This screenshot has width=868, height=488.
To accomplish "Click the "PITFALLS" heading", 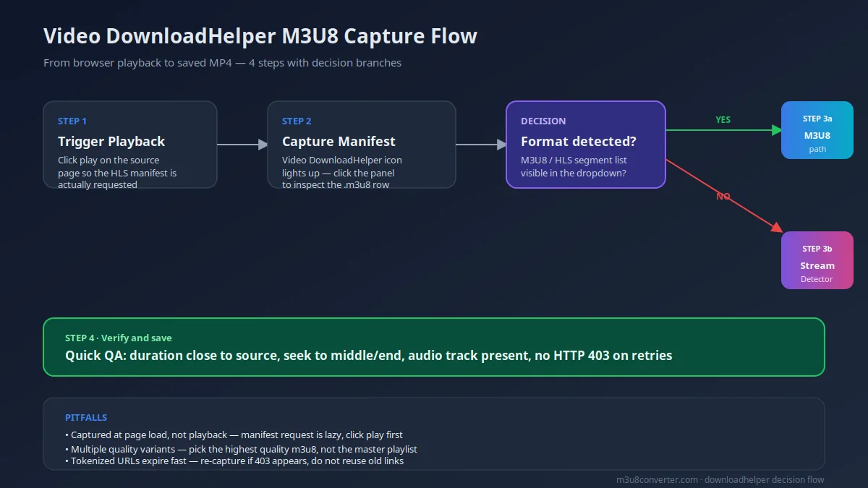I will (86, 418).
